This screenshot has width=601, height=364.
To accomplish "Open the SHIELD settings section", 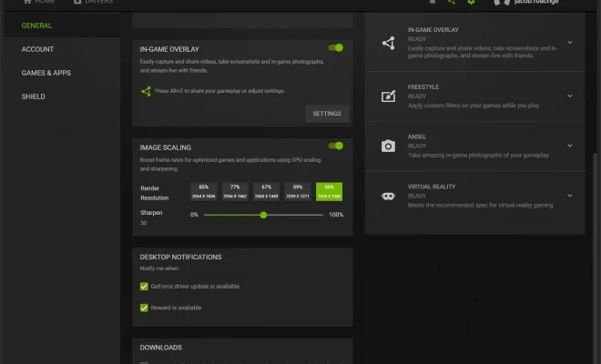I will click(33, 96).
